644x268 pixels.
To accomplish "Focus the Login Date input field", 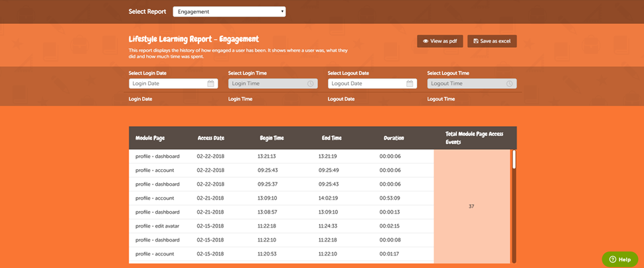I will point(167,84).
